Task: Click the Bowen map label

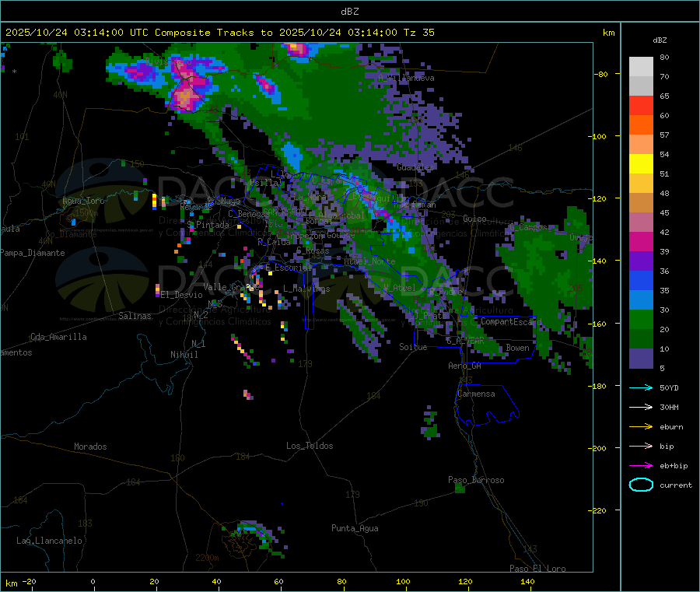Action: pos(517,348)
